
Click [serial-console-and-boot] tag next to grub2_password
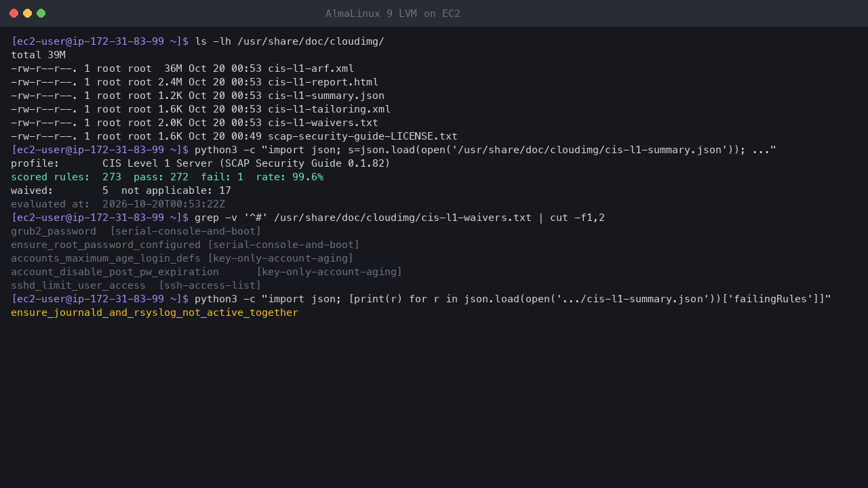pos(185,231)
